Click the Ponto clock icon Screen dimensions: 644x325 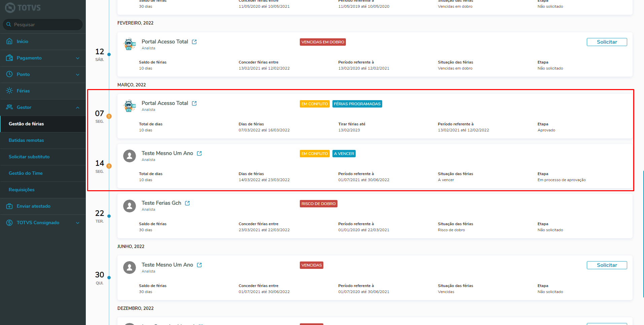(9, 74)
